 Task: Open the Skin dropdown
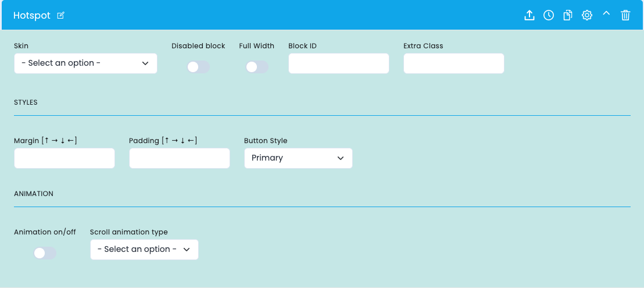(85, 63)
